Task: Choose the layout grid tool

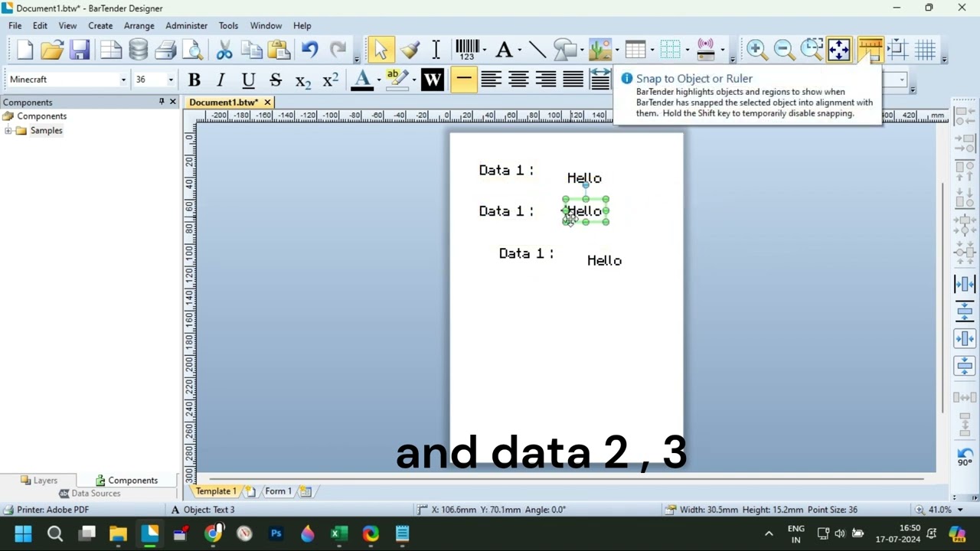Action: pyautogui.click(x=670, y=50)
